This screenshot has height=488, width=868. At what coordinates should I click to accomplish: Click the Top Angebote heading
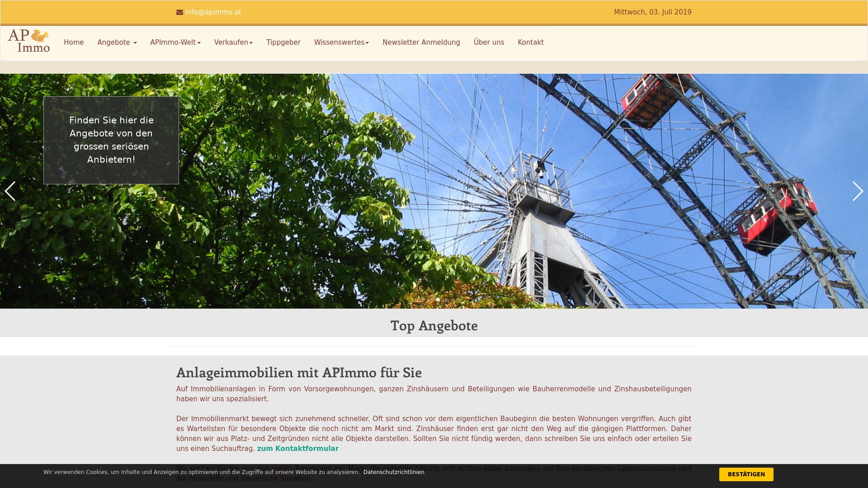434,325
